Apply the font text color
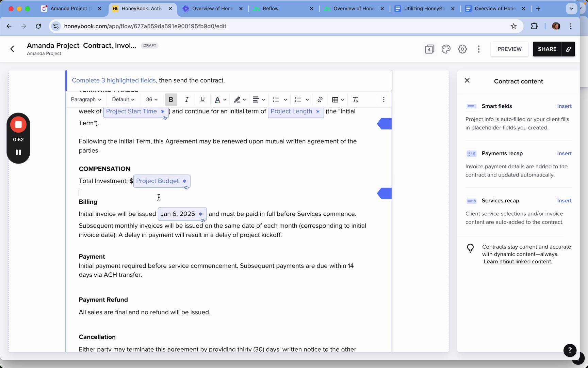 [217, 99]
